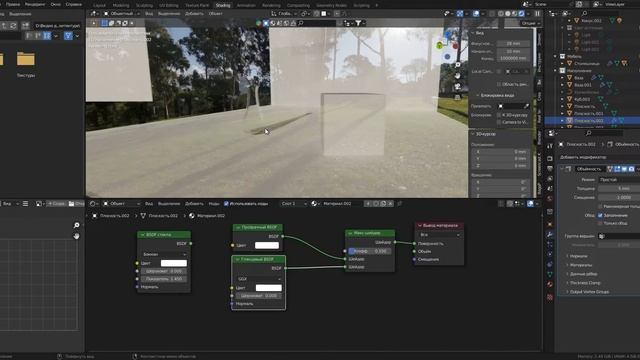Open the Объектный mode dropdown in the viewport

121,13
